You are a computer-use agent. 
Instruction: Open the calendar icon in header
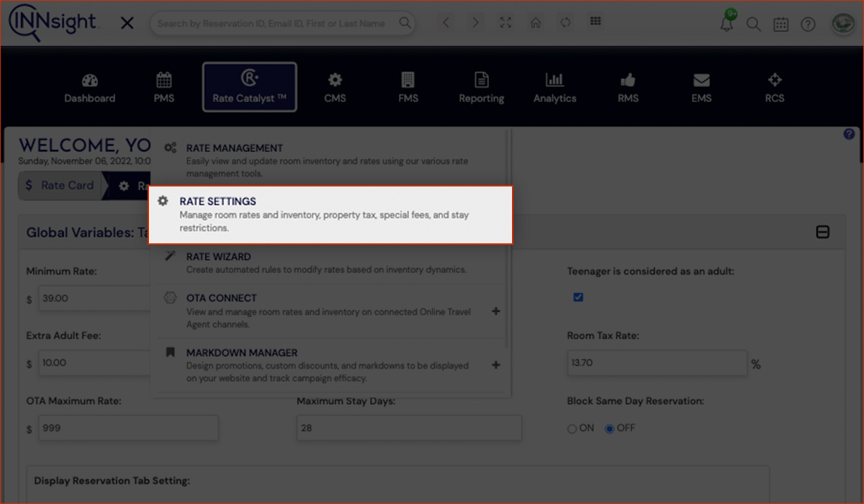point(781,24)
